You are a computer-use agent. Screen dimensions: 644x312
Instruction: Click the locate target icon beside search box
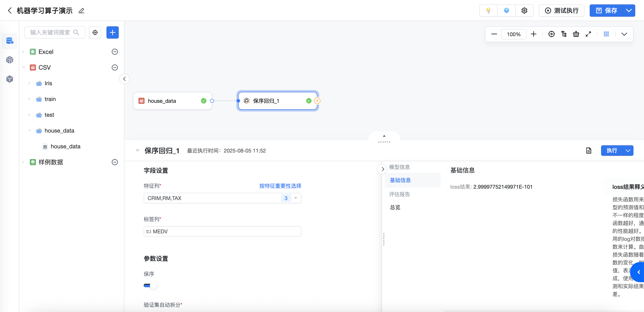(x=95, y=32)
